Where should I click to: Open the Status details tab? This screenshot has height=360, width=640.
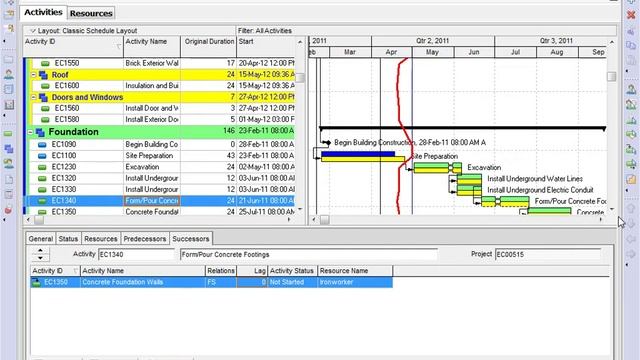[x=68, y=239]
